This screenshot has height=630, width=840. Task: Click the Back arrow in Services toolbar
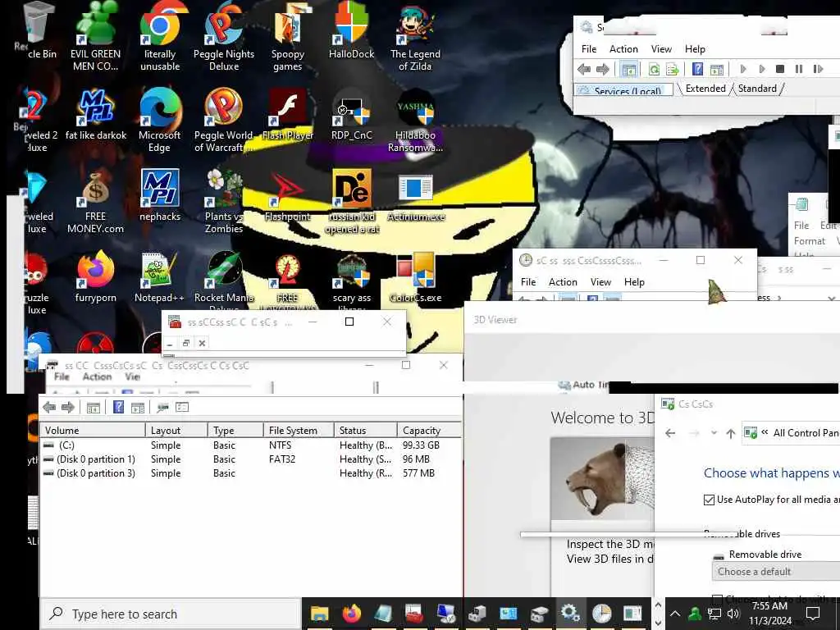coord(584,69)
